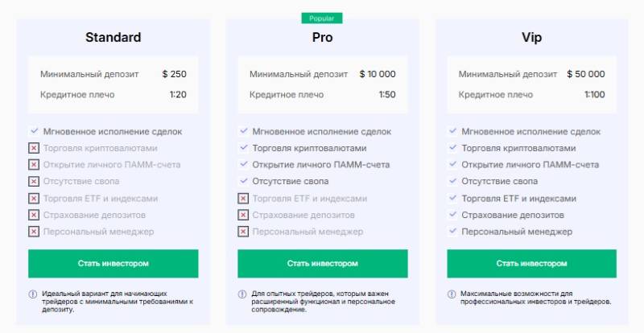This screenshot has width=644, height=333.
Task: Click the checkmark beside Vip's "Персональный менеджер"
Action: (452, 232)
